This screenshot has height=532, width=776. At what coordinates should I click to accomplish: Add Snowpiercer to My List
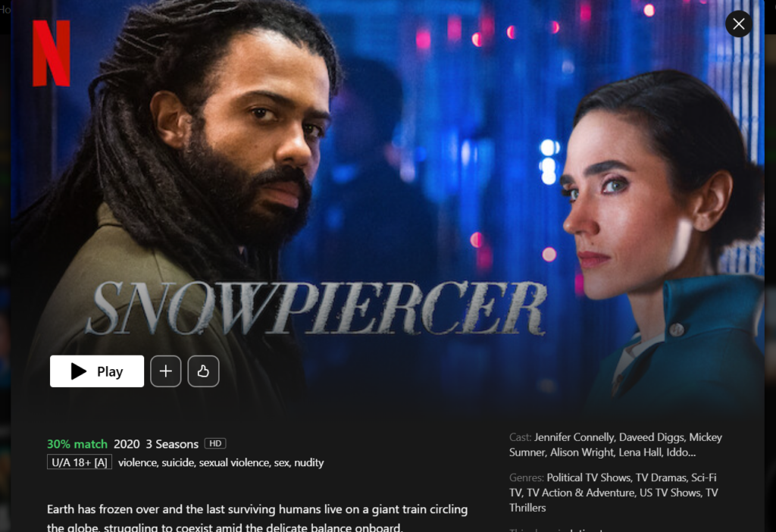coord(166,371)
